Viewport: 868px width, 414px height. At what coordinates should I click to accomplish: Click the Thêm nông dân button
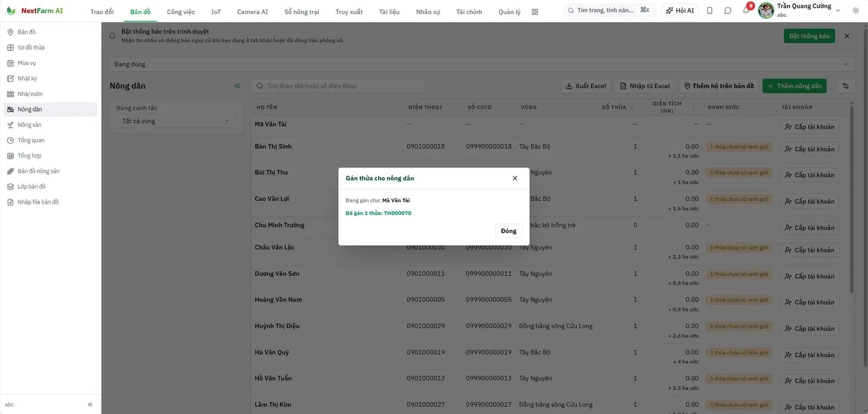[x=794, y=86]
